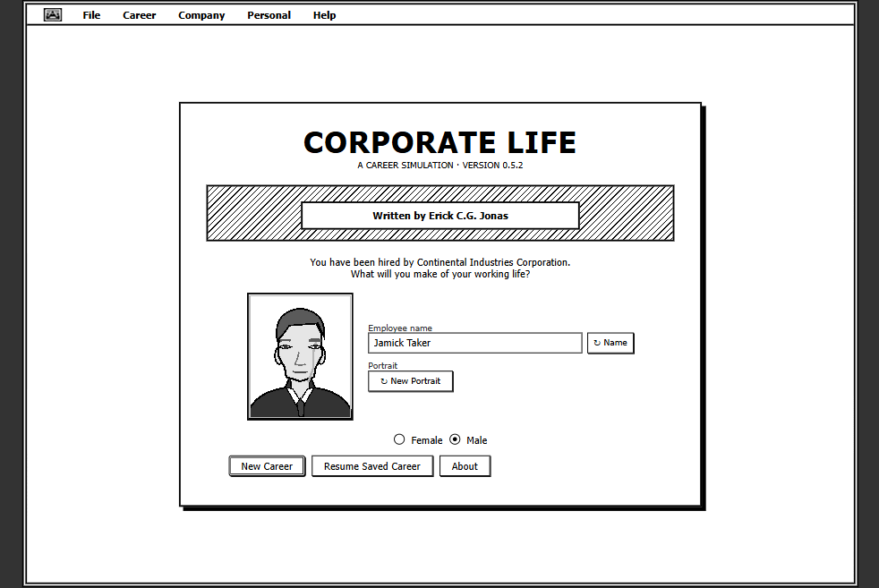Click the 'Portrait' label text
This screenshot has width=879, height=588.
click(x=382, y=365)
